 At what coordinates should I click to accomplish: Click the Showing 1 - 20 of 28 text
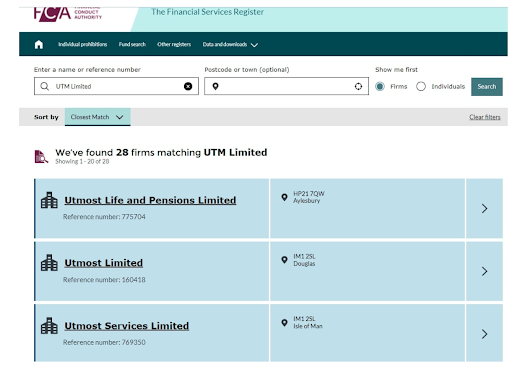82,162
